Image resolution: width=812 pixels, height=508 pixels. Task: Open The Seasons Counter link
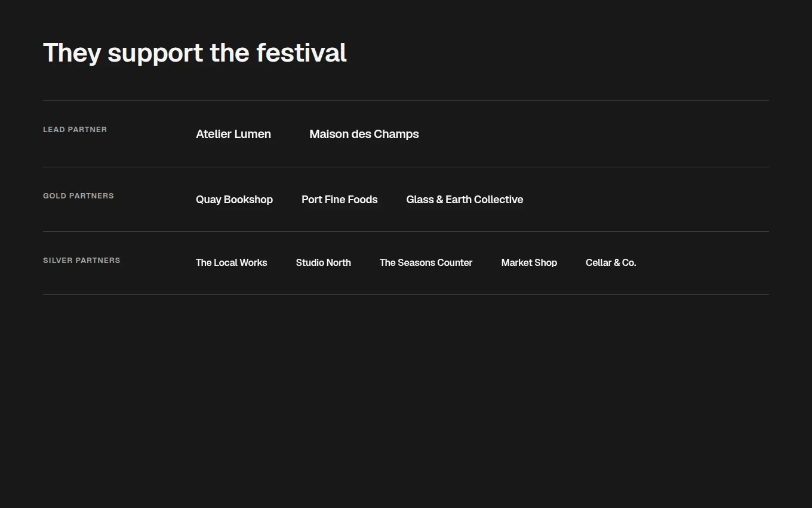pyautogui.click(x=426, y=262)
